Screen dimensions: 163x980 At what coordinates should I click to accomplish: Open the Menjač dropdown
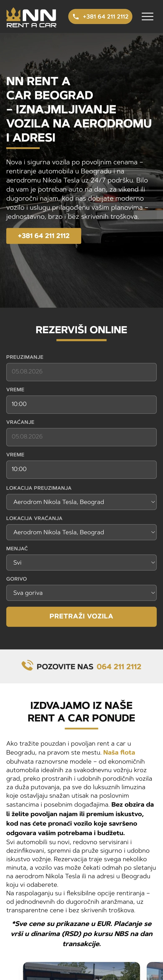pyautogui.click(x=81, y=562)
